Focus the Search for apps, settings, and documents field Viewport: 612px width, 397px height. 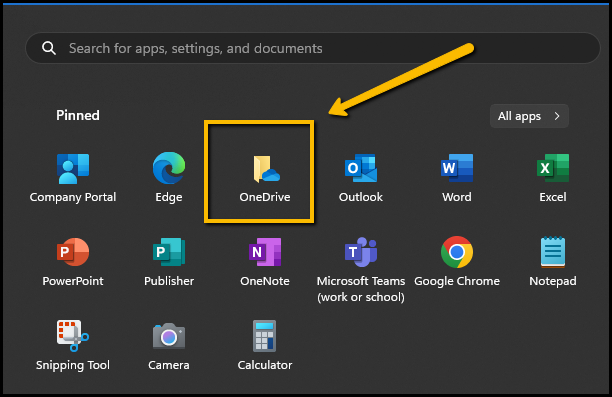click(313, 48)
